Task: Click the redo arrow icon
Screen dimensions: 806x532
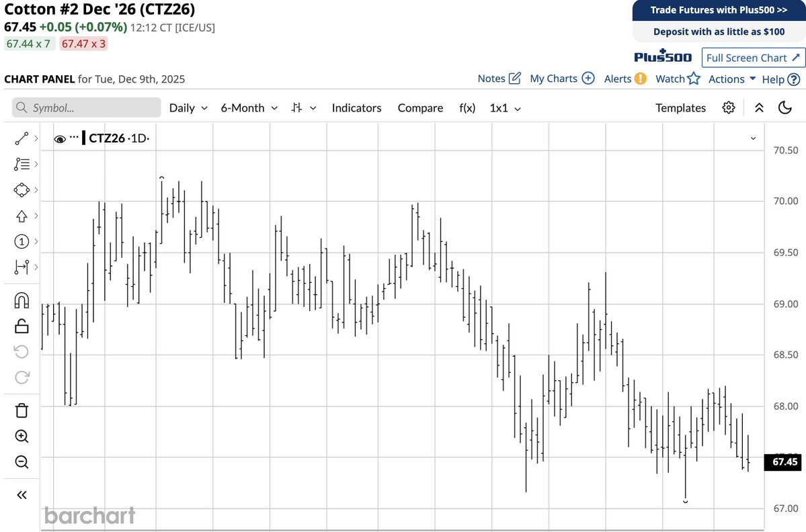Action: [22, 378]
